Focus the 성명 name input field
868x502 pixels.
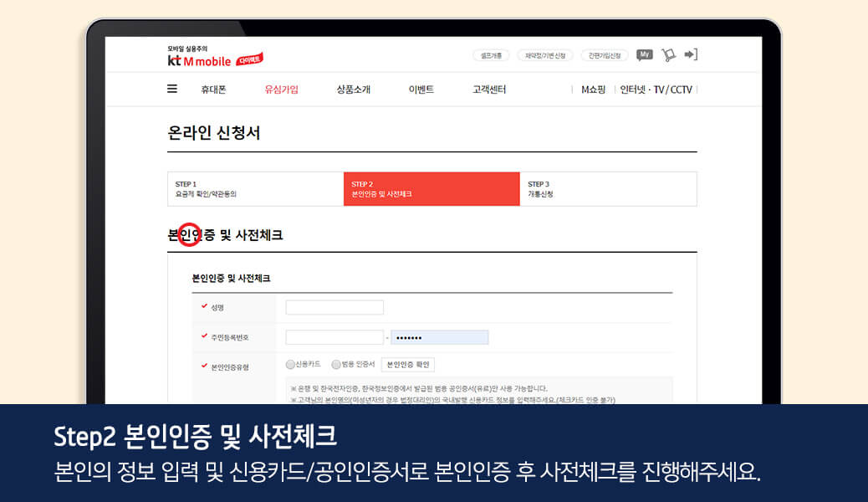coord(334,308)
